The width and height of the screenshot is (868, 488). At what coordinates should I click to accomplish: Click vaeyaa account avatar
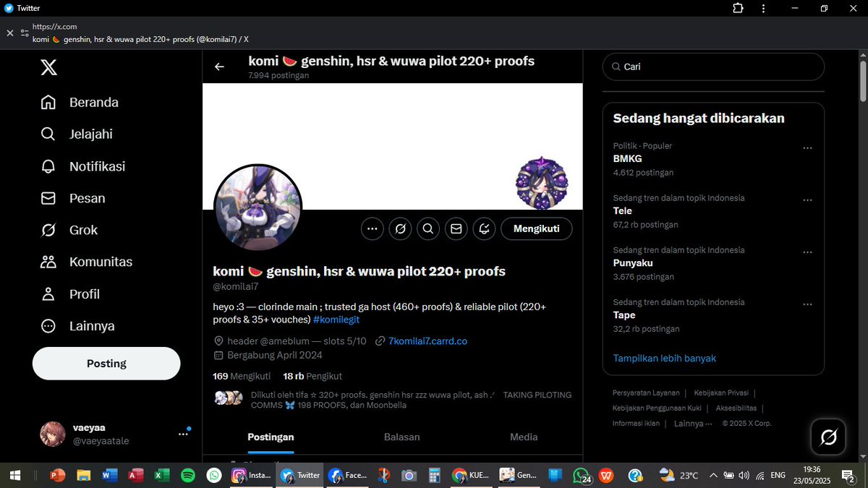pyautogui.click(x=53, y=434)
